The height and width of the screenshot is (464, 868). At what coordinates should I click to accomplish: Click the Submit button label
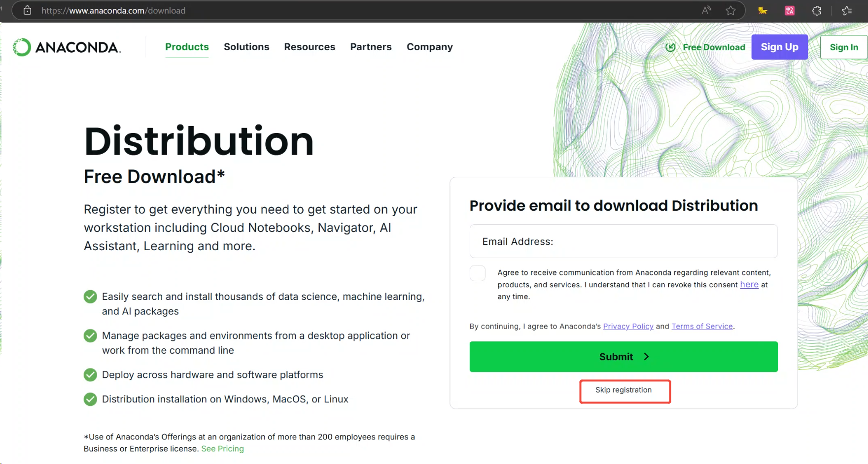coord(616,357)
